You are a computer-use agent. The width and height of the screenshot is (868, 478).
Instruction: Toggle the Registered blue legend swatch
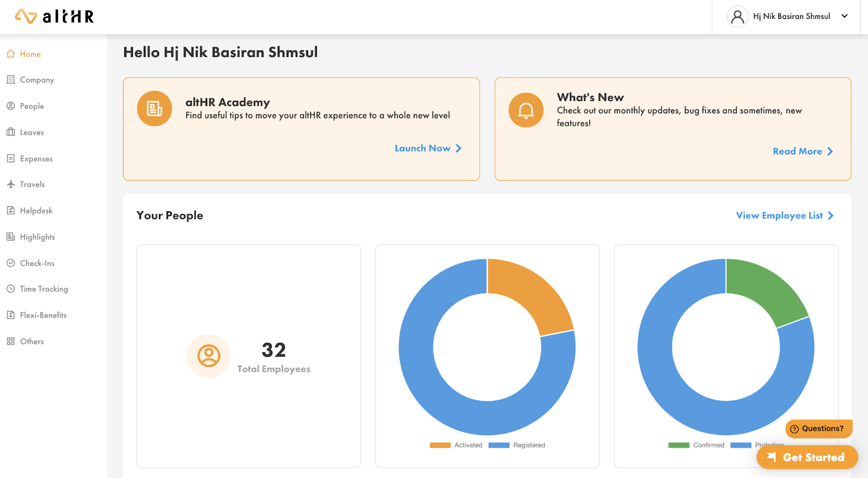click(x=499, y=445)
